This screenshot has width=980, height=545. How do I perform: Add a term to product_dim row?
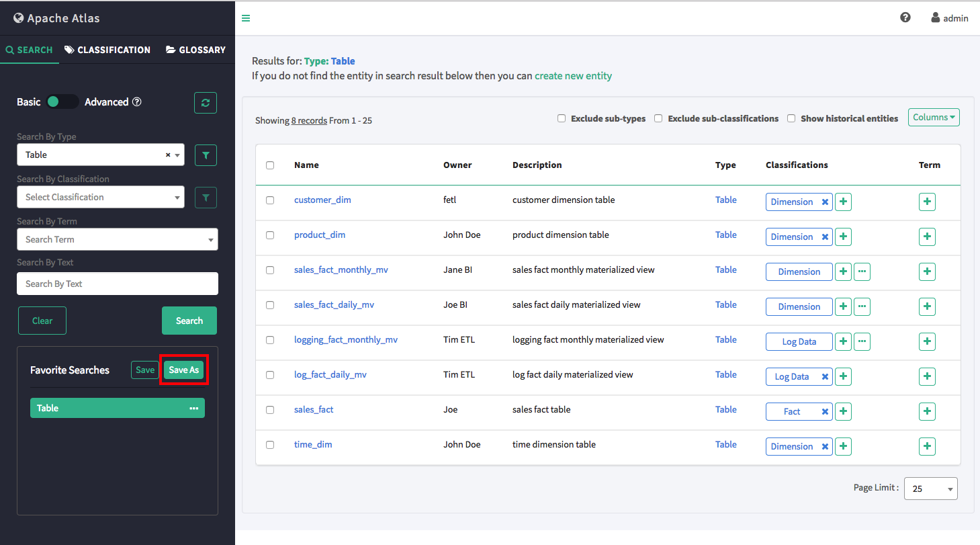coord(927,237)
